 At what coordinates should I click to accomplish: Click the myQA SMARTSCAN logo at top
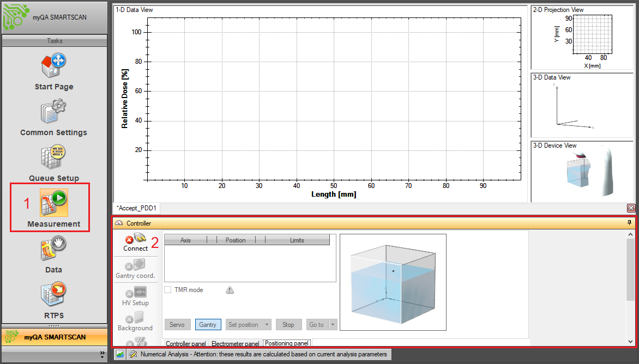pyautogui.click(x=16, y=17)
